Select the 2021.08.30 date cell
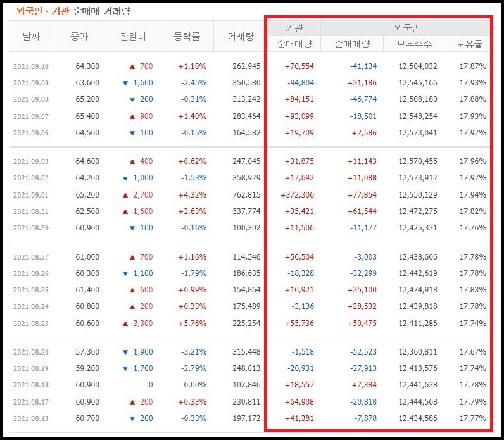This screenshot has height=440, width=504. [x=31, y=228]
